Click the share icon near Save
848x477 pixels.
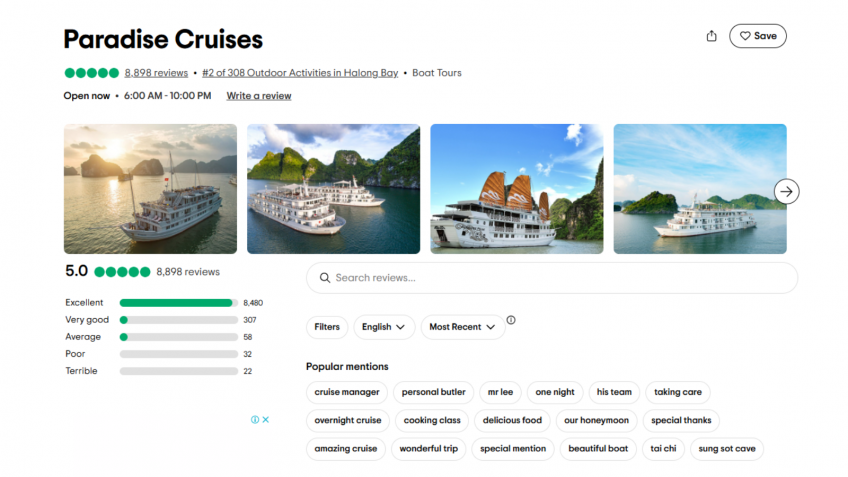pyautogui.click(x=711, y=36)
